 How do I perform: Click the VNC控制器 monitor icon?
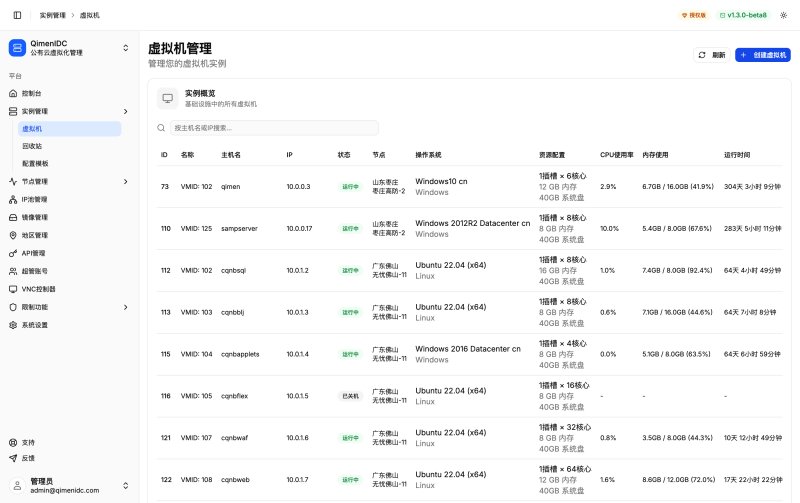(13, 289)
